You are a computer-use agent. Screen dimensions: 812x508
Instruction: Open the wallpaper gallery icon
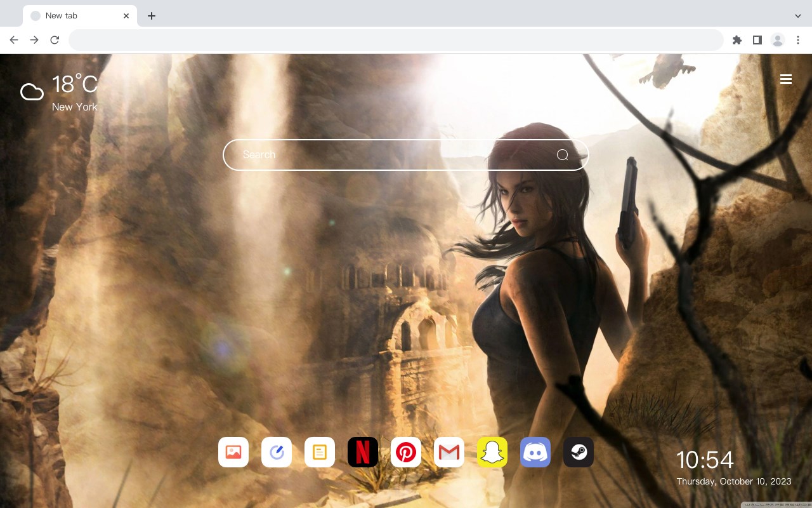tap(233, 452)
